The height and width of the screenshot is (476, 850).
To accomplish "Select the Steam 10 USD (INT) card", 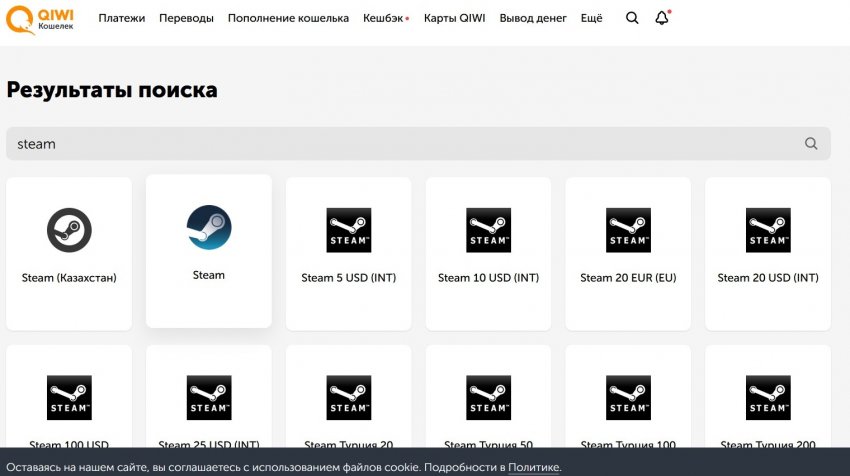I will click(x=488, y=254).
